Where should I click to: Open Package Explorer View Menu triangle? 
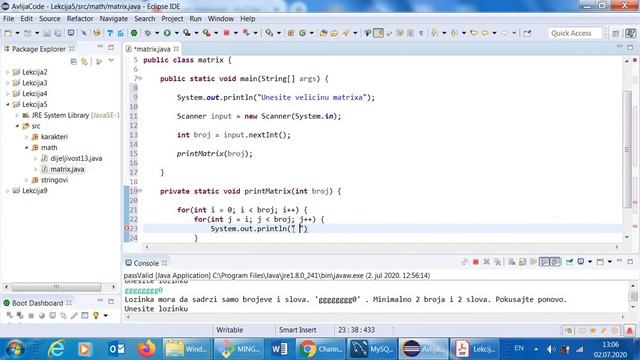click(111, 61)
